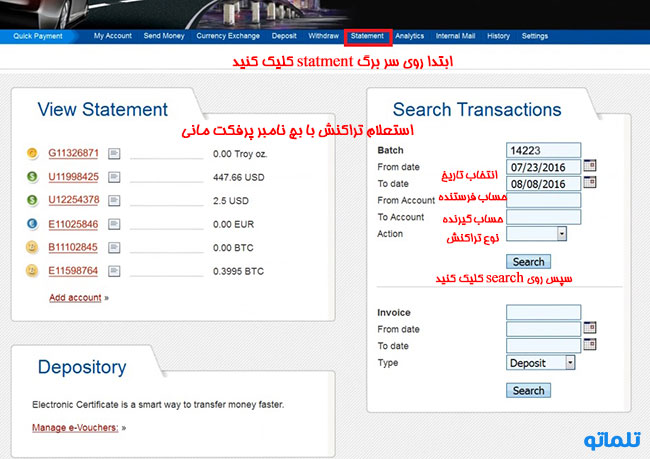The height and width of the screenshot is (459, 650).
Task: Click the Depository heading
Action: 82,368
